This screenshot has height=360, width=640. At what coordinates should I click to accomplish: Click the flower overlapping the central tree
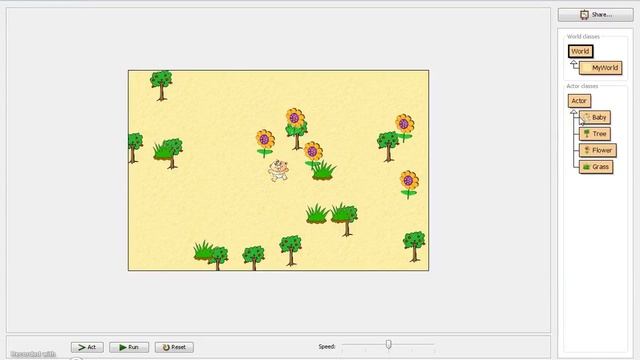click(295, 118)
